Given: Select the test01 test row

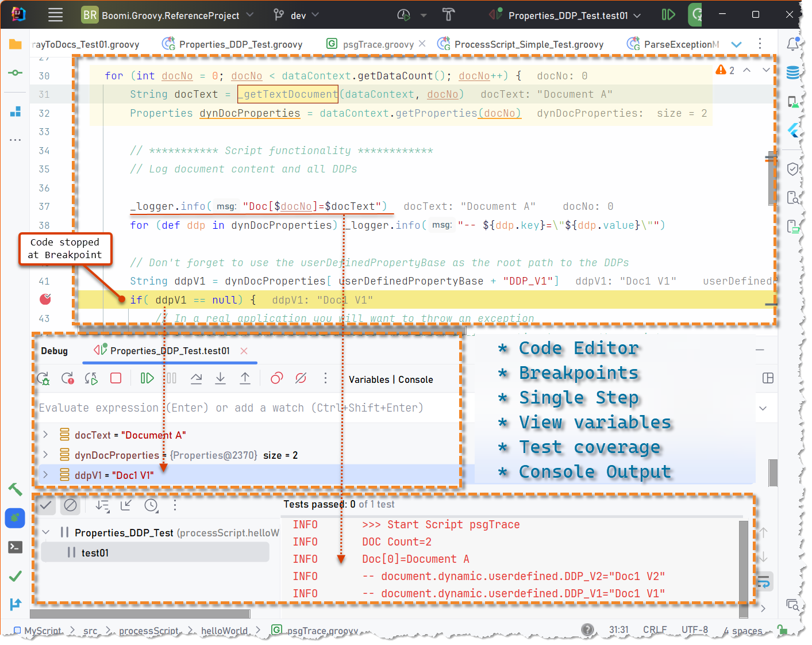Looking at the screenshot, I should (x=155, y=552).
